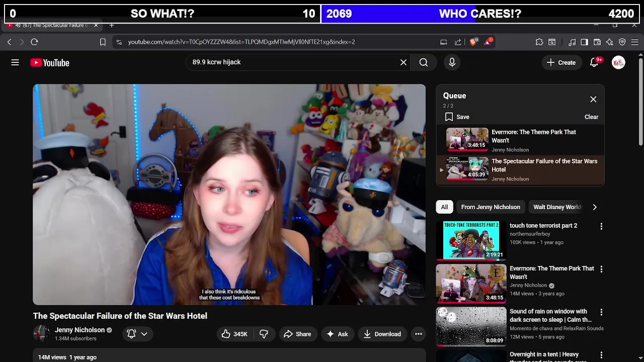Open site settings icon in address bar

pos(119,42)
